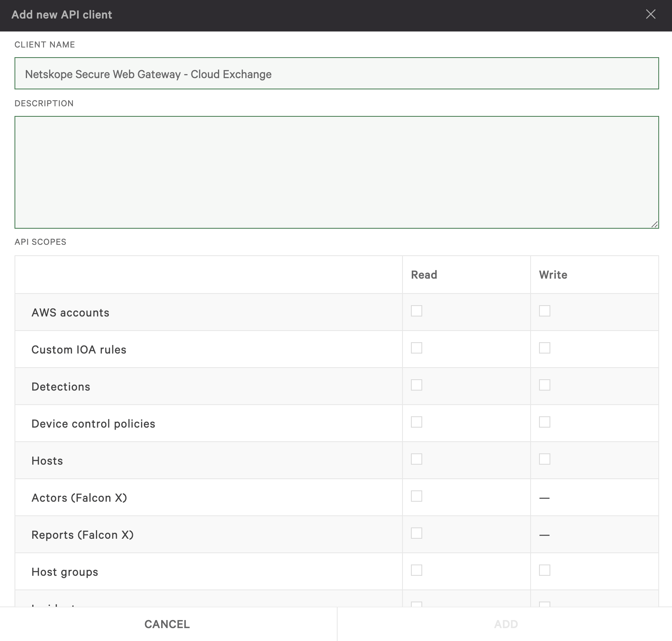The height and width of the screenshot is (641, 672).
Task: Grab the Description textarea resize handle
Action: 654,224
